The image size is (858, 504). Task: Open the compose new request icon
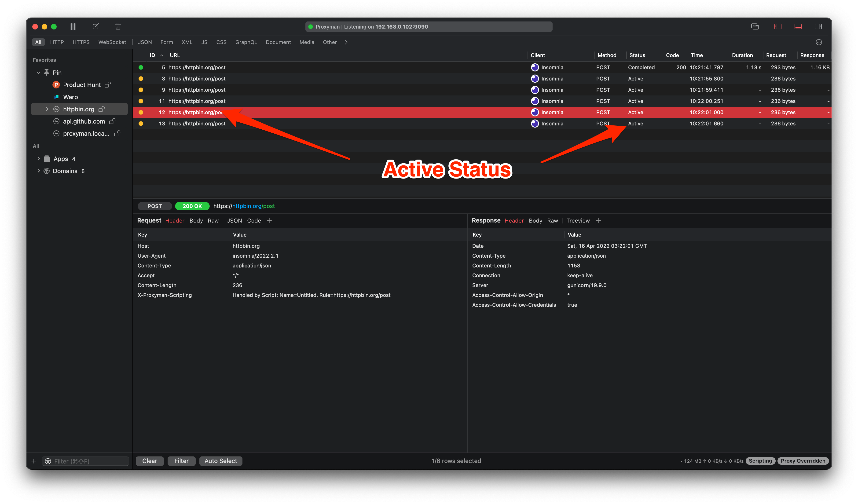[x=95, y=26]
